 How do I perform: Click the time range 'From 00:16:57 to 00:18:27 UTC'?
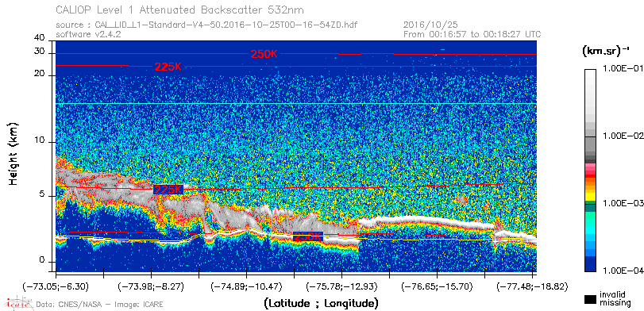(472, 34)
